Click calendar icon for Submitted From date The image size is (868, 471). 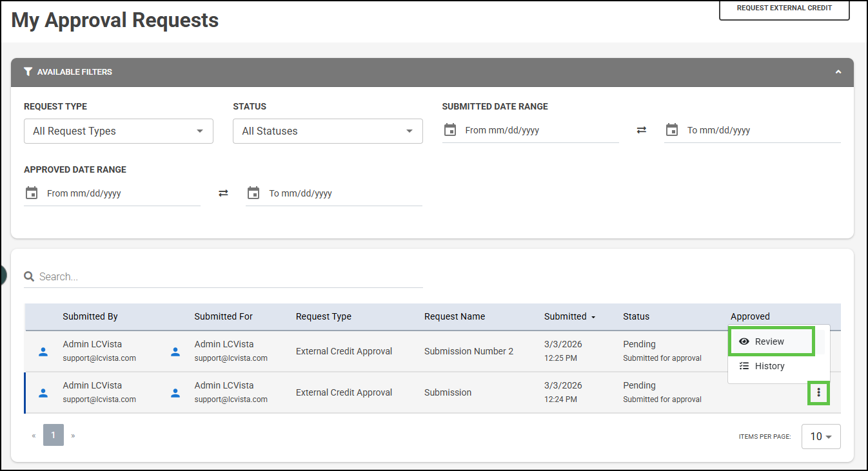[450, 130]
